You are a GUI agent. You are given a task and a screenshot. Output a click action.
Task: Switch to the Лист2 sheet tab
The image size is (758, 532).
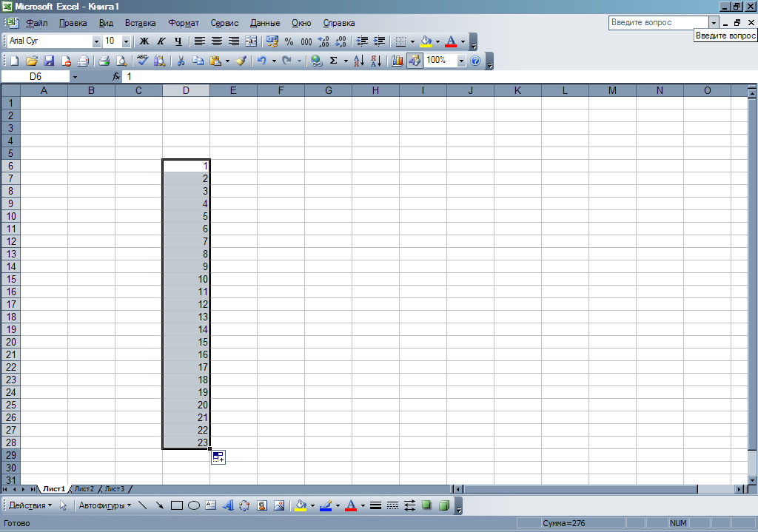pyautogui.click(x=84, y=489)
